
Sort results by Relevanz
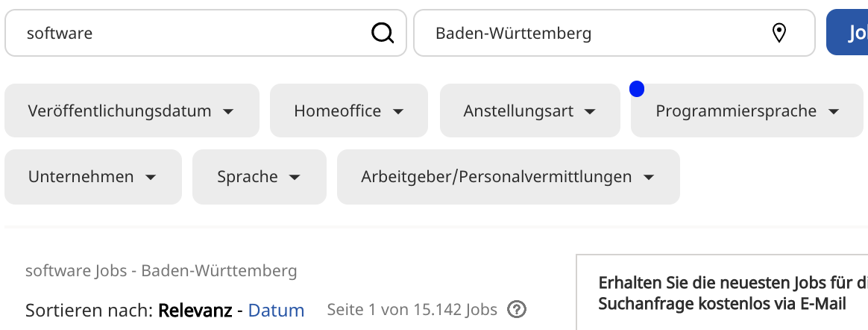195,311
